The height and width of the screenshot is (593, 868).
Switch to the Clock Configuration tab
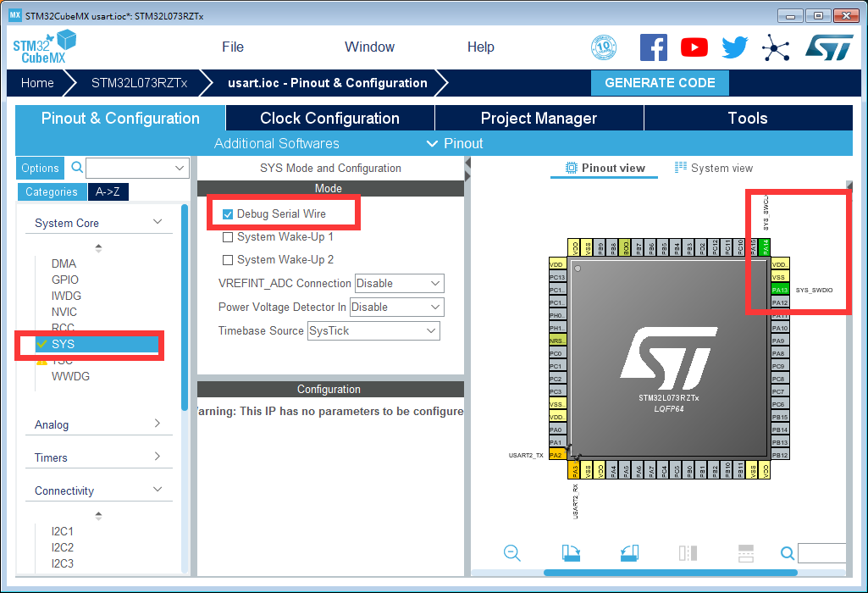pos(329,118)
